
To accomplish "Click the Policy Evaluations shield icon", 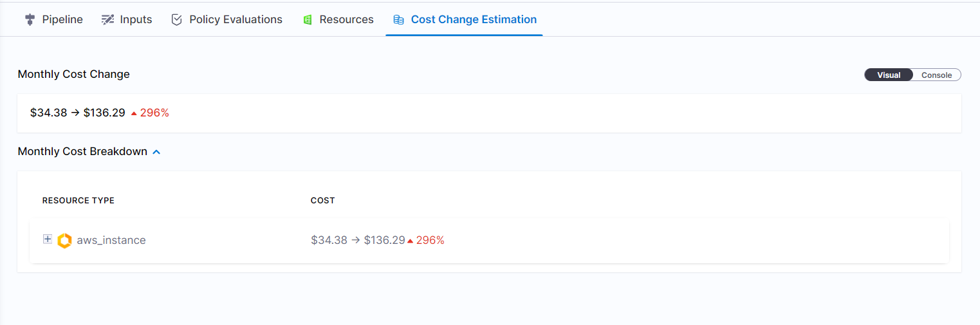I will (176, 20).
